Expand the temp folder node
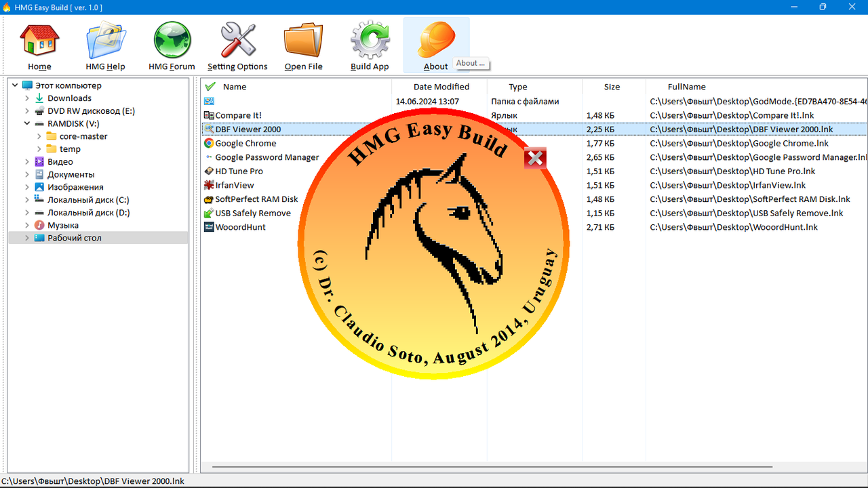The width and height of the screenshot is (868, 488). pos(39,149)
